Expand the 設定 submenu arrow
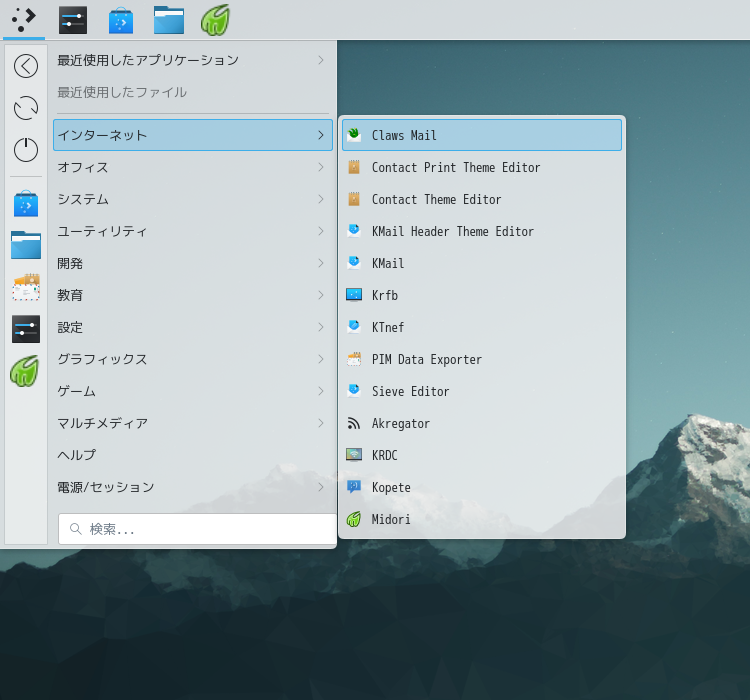Viewport: 750px width, 700px height. (x=321, y=327)
